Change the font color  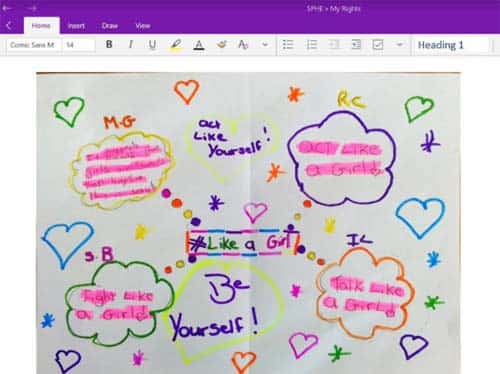[199, 45]
